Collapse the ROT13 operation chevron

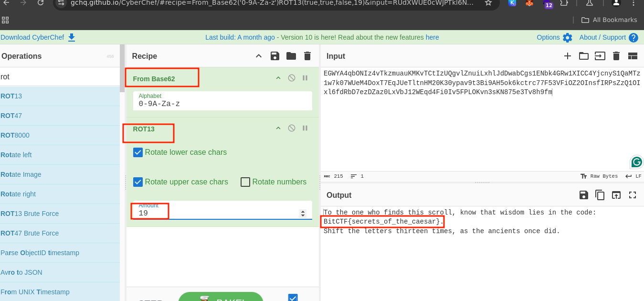tap(278, 128)
